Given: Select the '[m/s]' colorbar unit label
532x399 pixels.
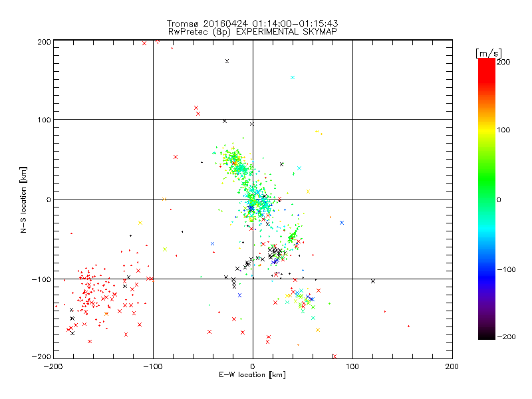Looking at the screenshot, I should [x=488, y=53].
